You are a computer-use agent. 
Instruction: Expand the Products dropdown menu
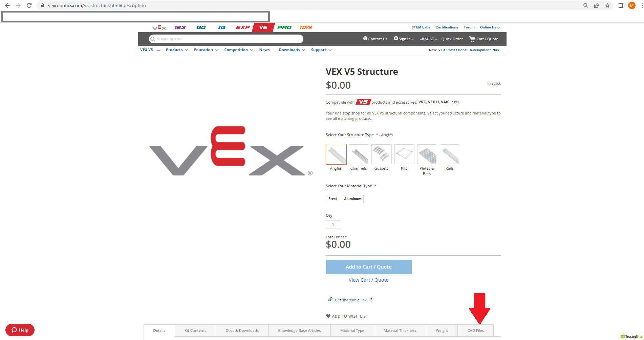click(x=177, y=50)
